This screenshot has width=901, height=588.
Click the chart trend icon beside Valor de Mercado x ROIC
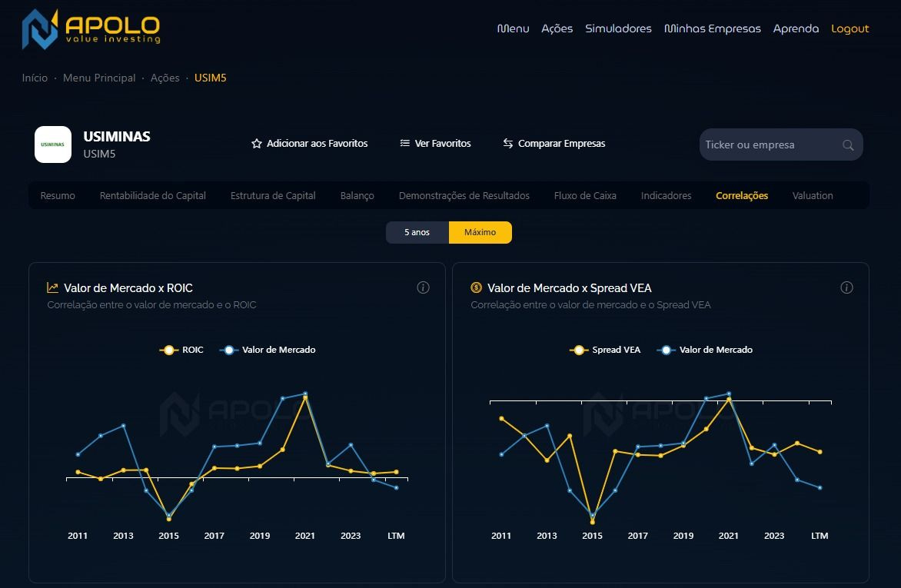[x=52, y=287]
